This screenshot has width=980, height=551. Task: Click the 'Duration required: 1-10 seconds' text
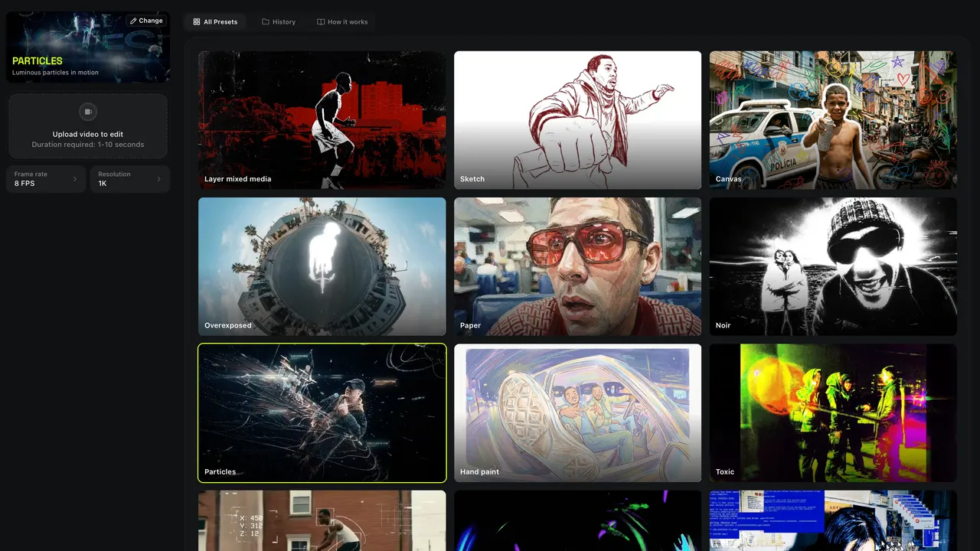(x=88, y=145)
